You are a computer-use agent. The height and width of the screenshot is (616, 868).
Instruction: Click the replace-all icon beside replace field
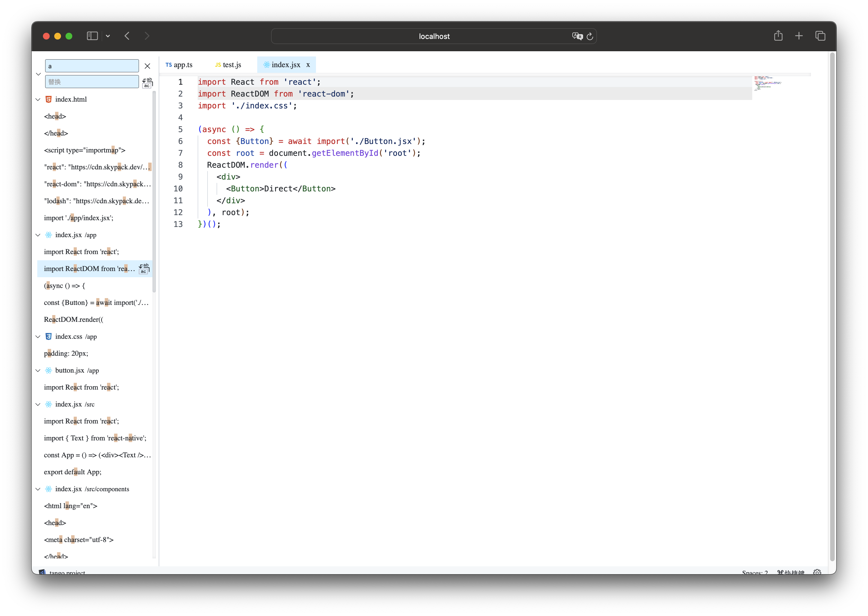(147, 82)
